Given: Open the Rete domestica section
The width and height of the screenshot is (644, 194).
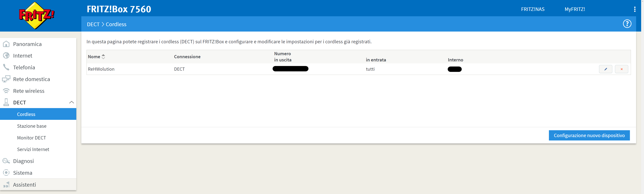Looking at the screenshot, I should click(32, 79).
